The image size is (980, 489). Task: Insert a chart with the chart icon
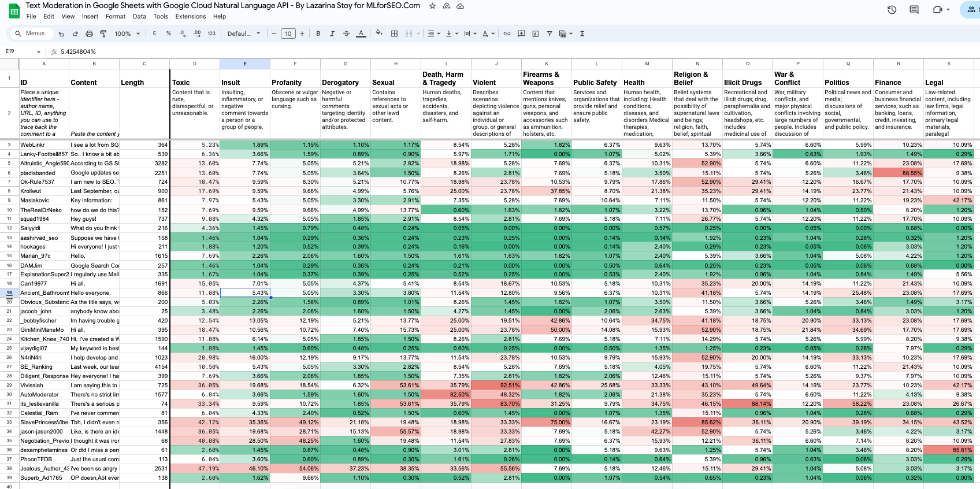pos(536,34)
